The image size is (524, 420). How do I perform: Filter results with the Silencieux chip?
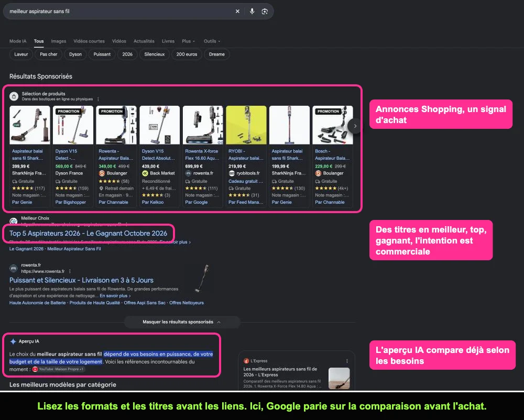(x=155, y=54)
